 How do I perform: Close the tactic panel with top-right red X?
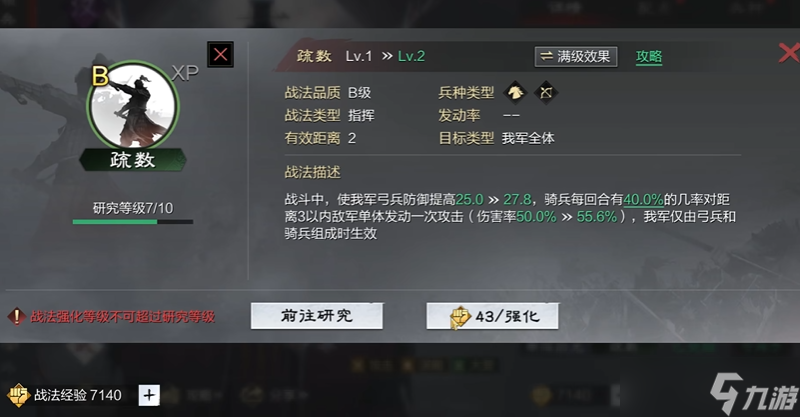click(789, 53)
